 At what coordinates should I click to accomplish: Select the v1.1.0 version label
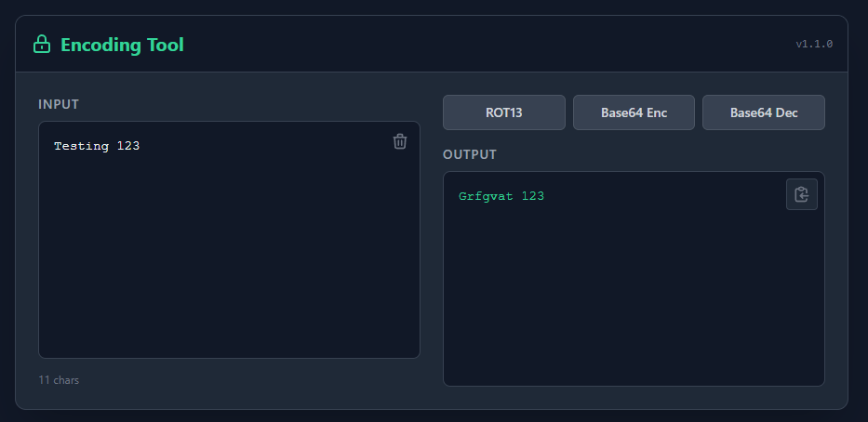click(813, 44)
